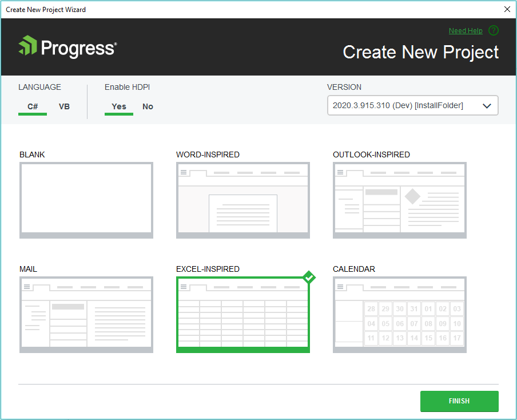Select the Mail template thumbnail
517x420 pixels.
click(x=86, y=314)
